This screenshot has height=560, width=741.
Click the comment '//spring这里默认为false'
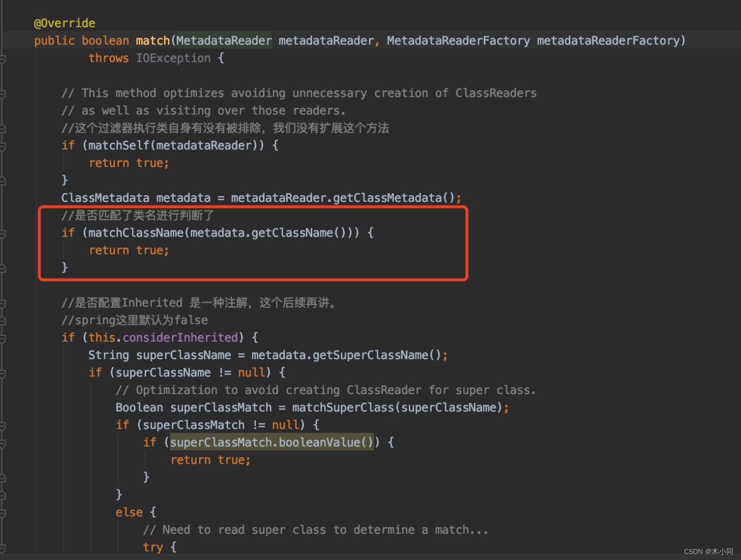(134, 320)
